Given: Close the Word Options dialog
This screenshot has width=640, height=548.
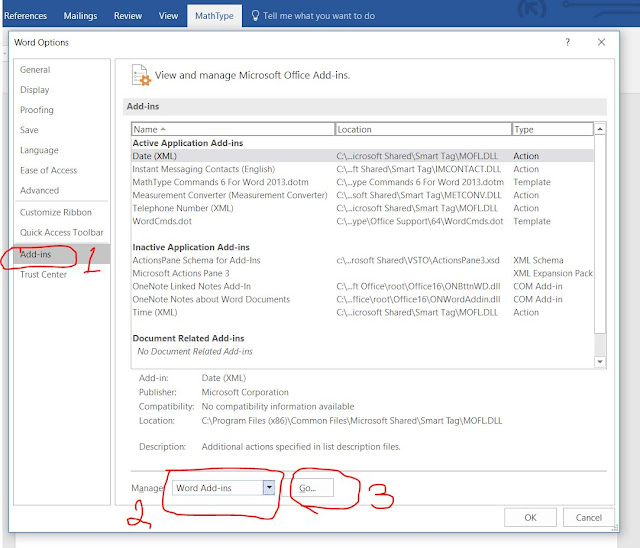Looking at the screenshot, I should (601, 42).
